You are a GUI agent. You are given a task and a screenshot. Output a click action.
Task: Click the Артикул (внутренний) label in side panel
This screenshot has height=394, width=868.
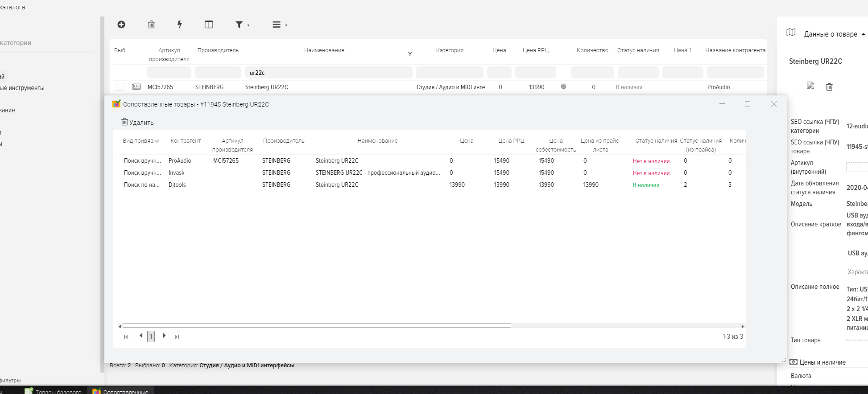808,167
